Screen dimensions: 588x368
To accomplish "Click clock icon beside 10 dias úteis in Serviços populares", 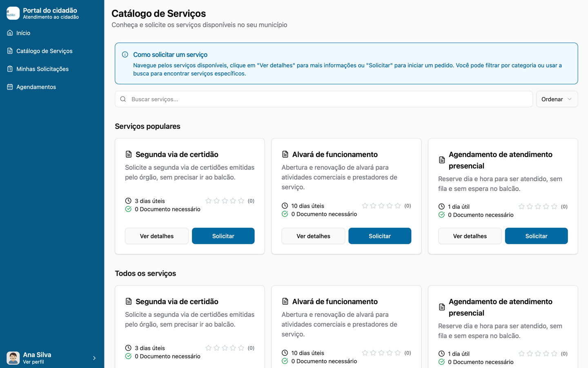I will point(285,206).
